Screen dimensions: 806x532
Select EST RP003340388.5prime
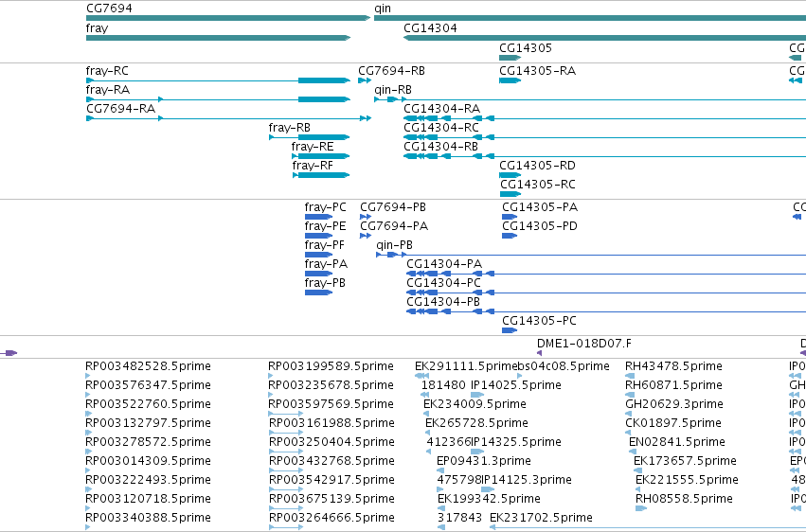148,518
